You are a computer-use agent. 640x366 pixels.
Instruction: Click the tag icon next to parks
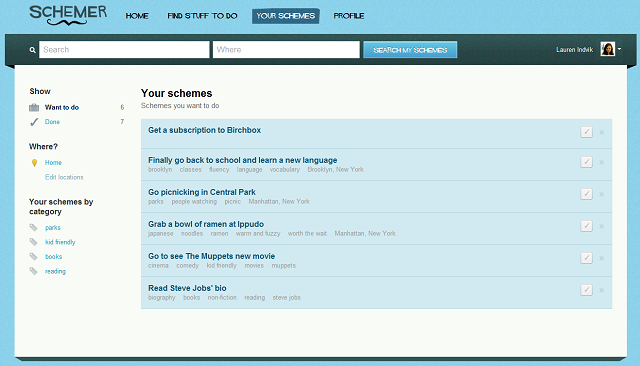click(x=33, y=227)
